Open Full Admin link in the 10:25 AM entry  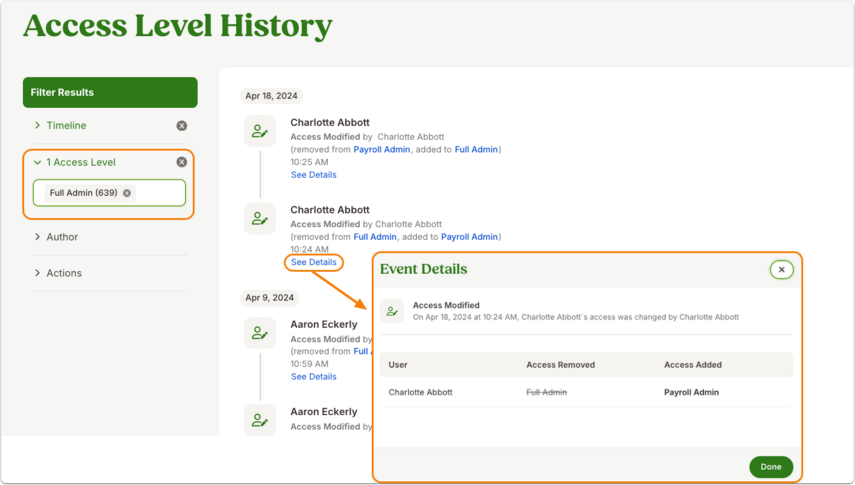[x=476, y=149]
